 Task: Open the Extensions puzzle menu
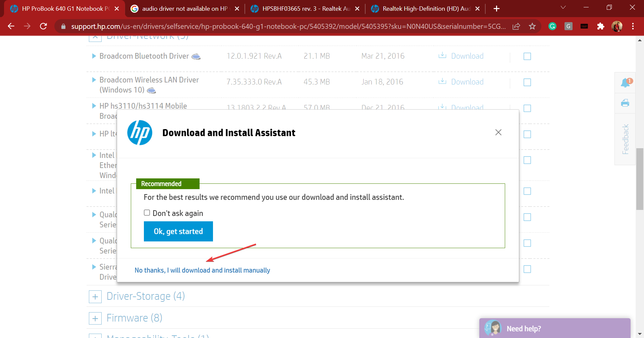click(601, 26)
